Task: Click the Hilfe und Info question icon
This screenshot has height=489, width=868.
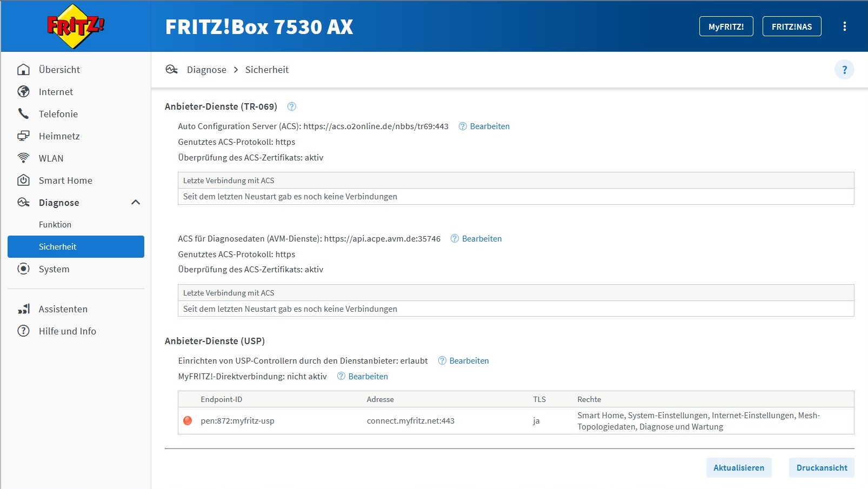Action: point(23,331)
